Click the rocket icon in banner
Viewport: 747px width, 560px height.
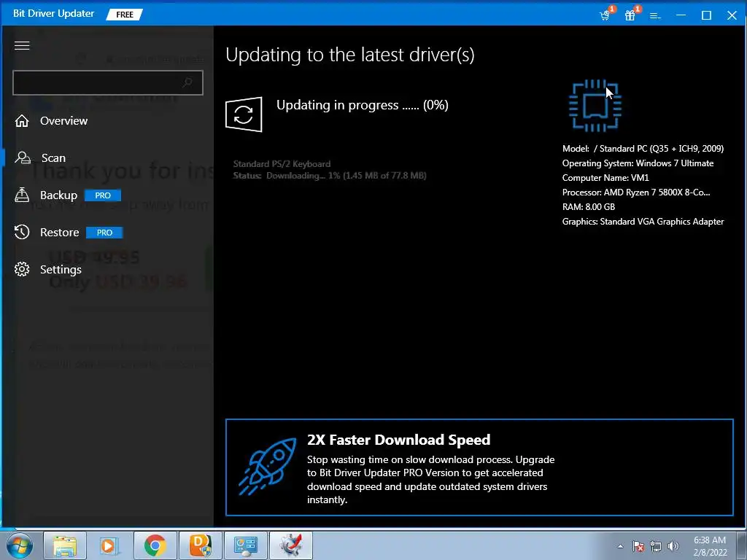(267, 467)
